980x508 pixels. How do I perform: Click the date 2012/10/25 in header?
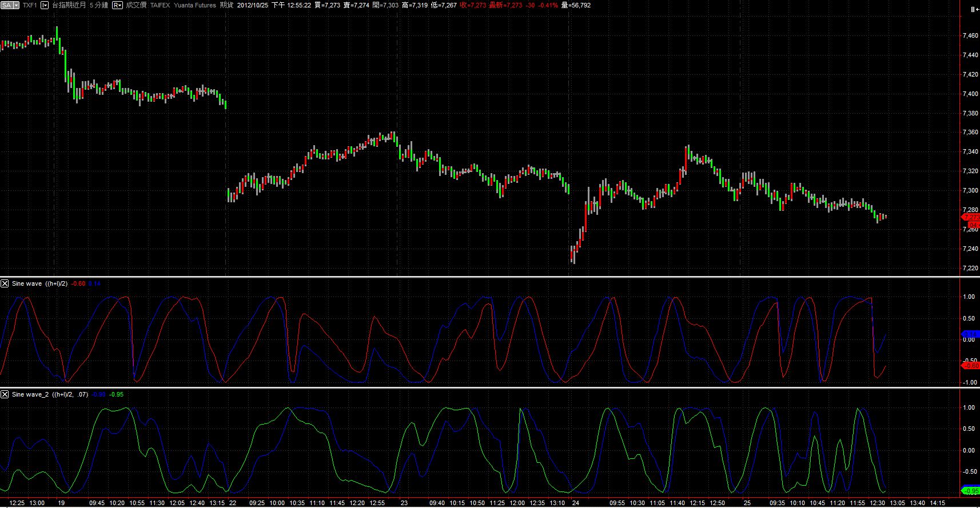click(x=253, y=5)
